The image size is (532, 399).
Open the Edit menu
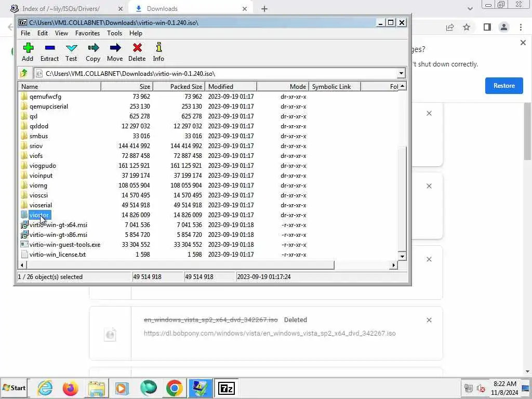coord(43,33)
